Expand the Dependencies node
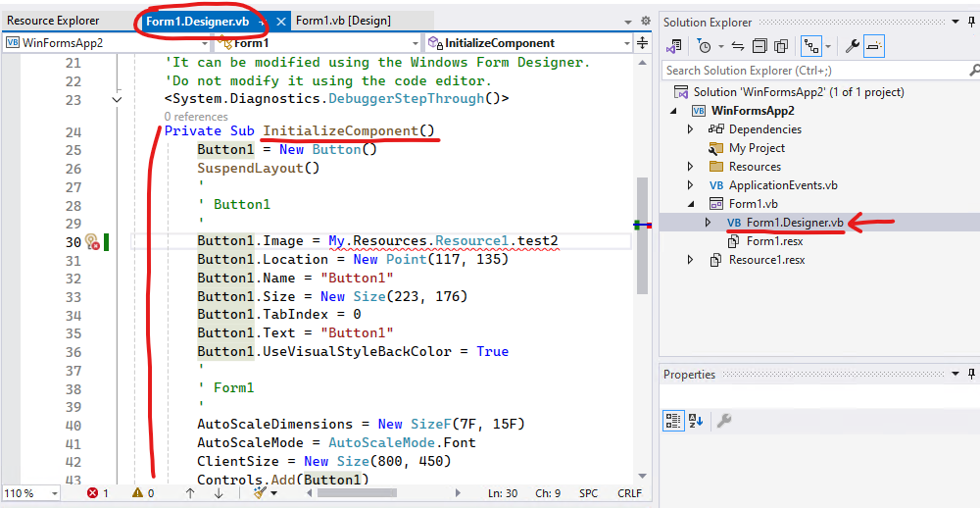The image size is (980, 508). pyautogui.click(x=690, y=129)
